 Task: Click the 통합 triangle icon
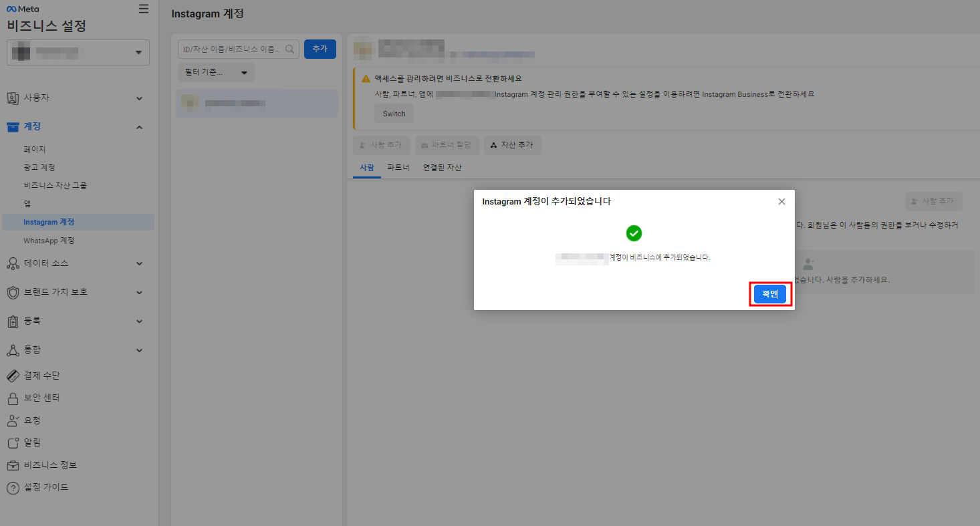pyautogui.click(x=13, y=350)
